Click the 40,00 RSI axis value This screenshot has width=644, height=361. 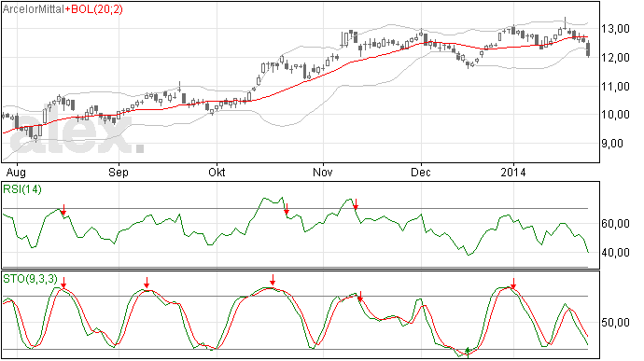click(615, 253)
